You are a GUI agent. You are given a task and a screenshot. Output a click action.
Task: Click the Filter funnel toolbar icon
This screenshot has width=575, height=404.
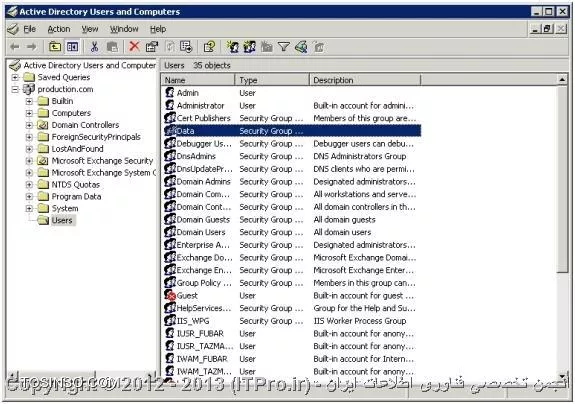click(284, 47)
